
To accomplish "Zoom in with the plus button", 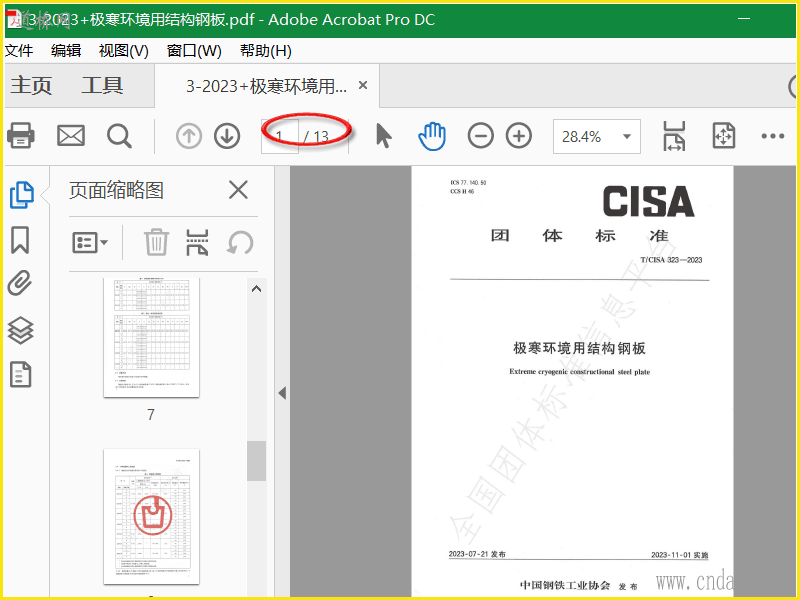I will [x=519, y=136].
